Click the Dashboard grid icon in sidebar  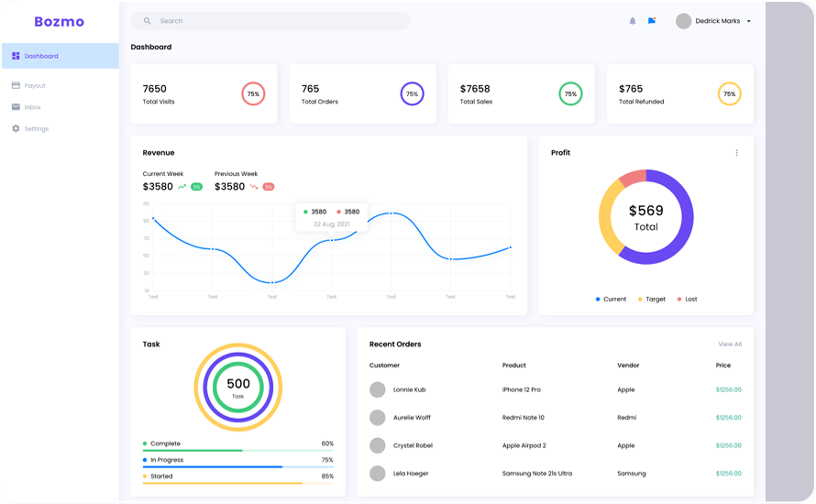tap(16, 56)
